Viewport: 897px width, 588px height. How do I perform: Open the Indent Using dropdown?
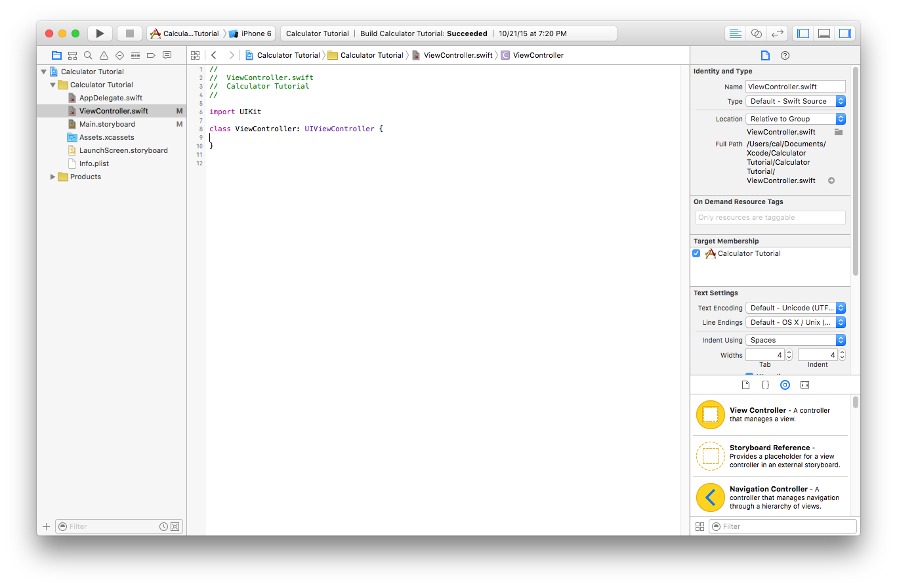coord(795,340)
